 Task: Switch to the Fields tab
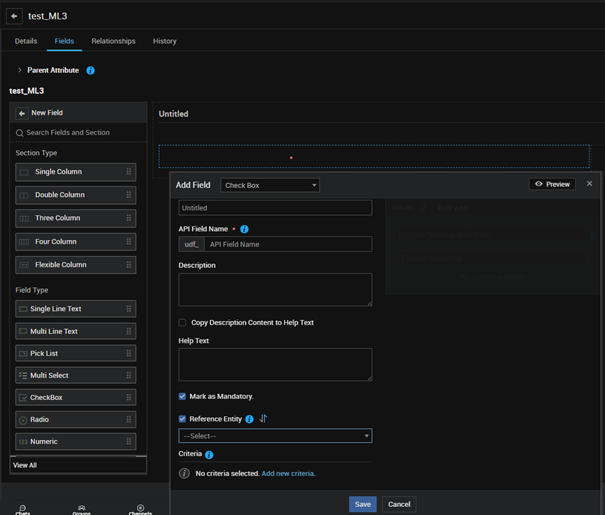(64, 41)
